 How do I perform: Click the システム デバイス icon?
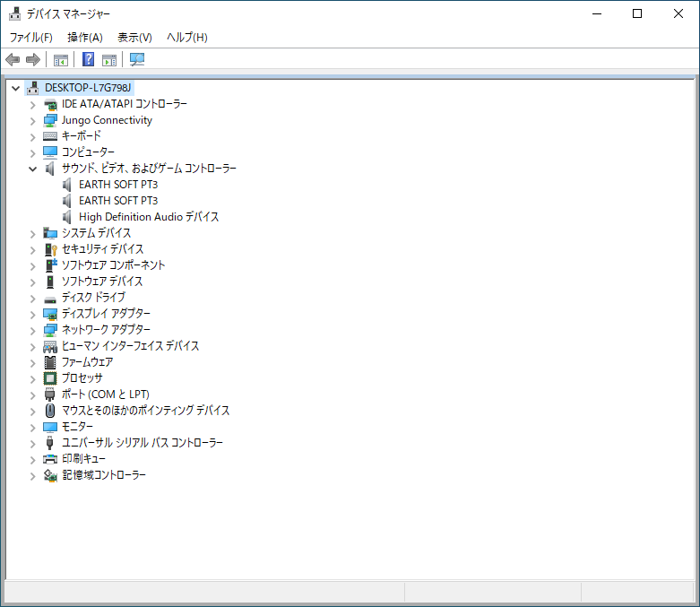50,233
